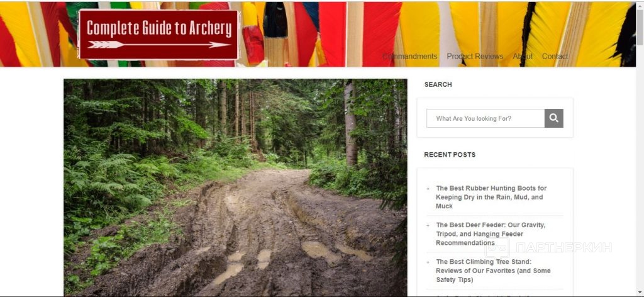644x297 pixels.
Task: Click the Search sidebar heading
Action: point(438,84)
